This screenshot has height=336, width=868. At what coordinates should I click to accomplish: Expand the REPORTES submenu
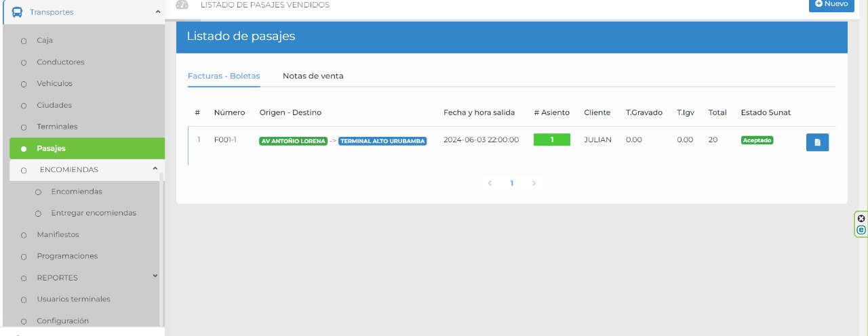(x=155, y=276)
